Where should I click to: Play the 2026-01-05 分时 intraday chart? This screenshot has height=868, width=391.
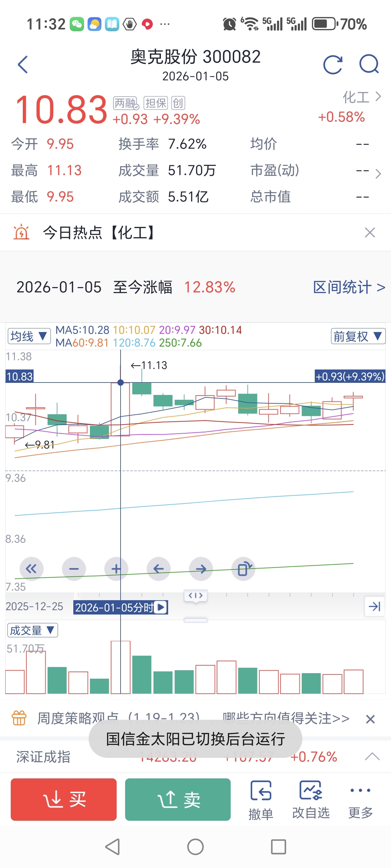[161, 607]
